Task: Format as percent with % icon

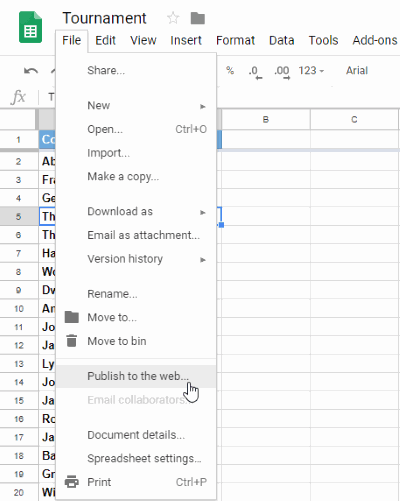Action: tap(230, 70)
